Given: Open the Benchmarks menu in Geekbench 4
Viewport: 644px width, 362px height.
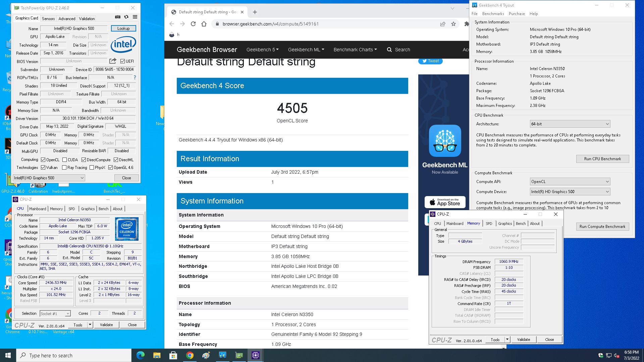Looking at the screenshot, I should [493, 14].
